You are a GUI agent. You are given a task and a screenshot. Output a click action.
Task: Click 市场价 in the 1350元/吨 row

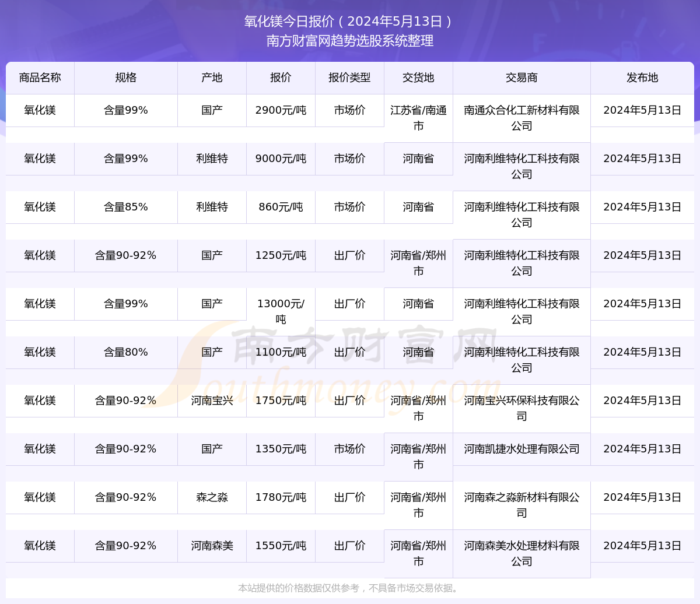(349, 449)
